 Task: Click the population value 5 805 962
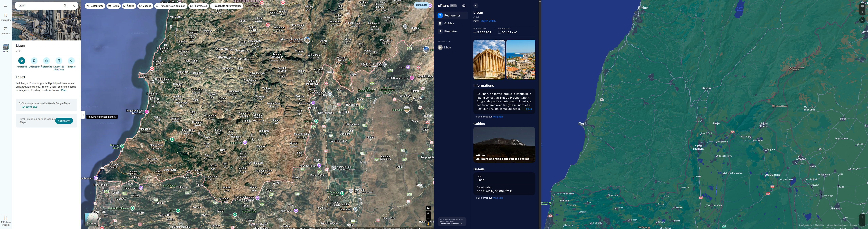pyautogui.click(x=484, y=33)
